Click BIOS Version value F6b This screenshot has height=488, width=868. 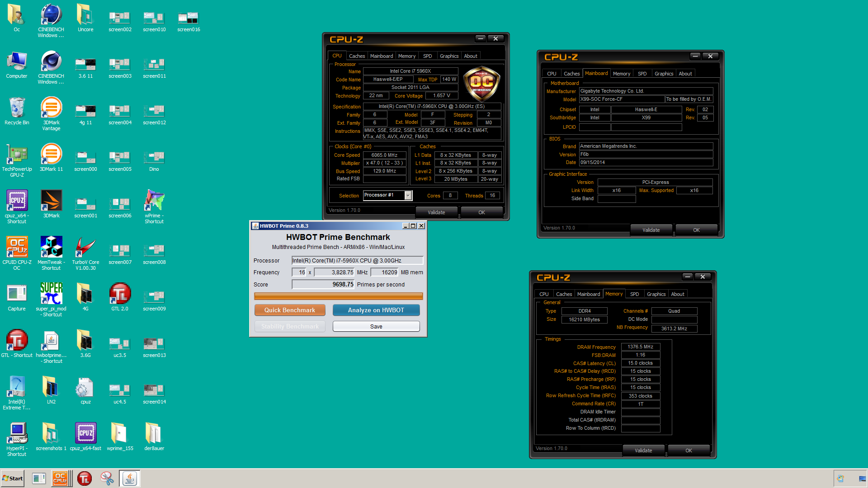click(646, 154)
